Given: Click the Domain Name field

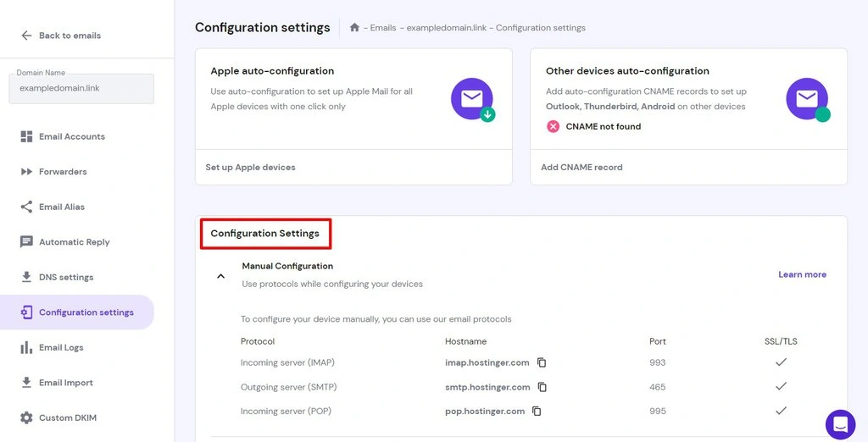Looking at the screenshot, I should (x=81, y=89).
